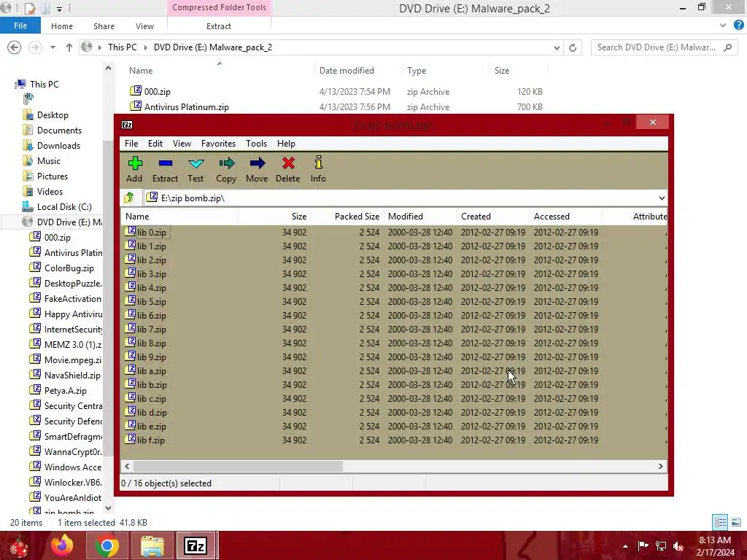Click the muted volume icon in system tray
The height and width of the screenshot is (560, 747).
(x=679, y=546)
